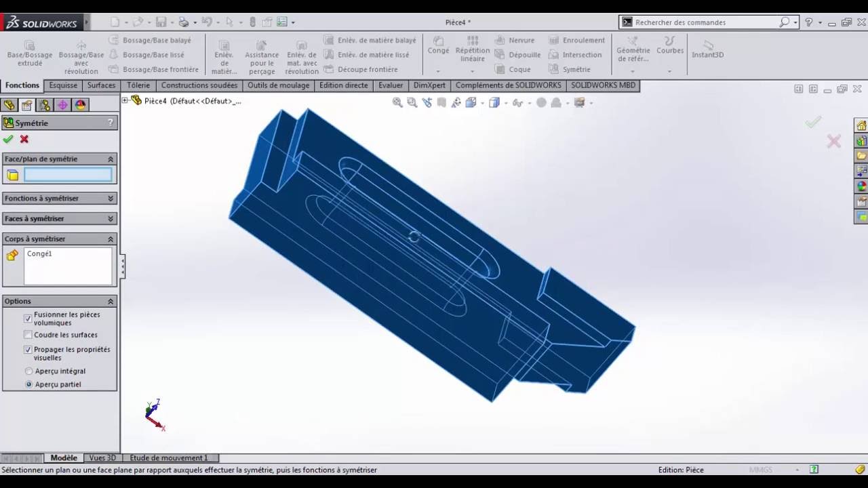Click the Face/plan de symétrie selection box
Screen dimensions: 868x488
click(68, 175)
